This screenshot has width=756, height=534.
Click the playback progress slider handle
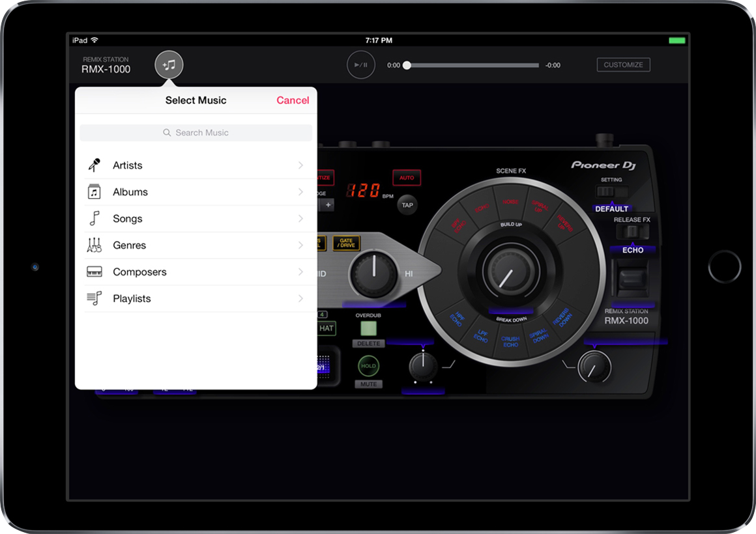click(x=407, y=65)
